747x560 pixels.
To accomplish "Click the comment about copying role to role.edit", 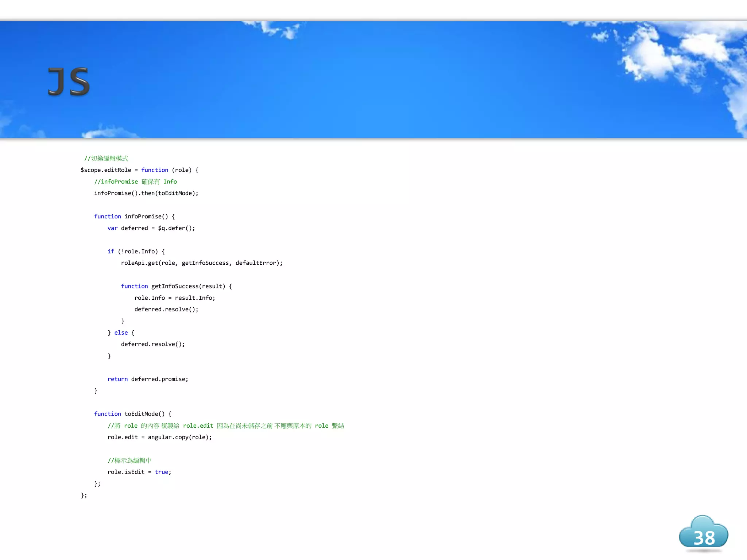I will pyautogui.click(x=226, y=425).
